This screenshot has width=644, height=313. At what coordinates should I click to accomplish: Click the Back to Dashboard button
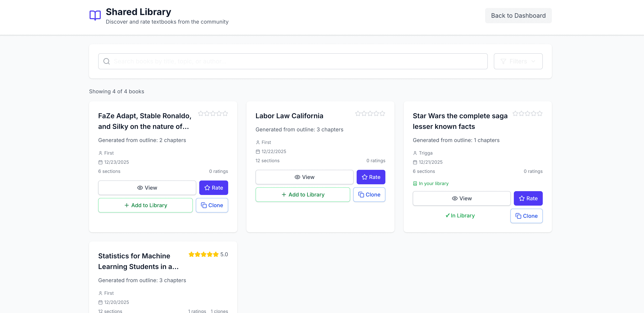pyautogui.click(x=518, y=15)
